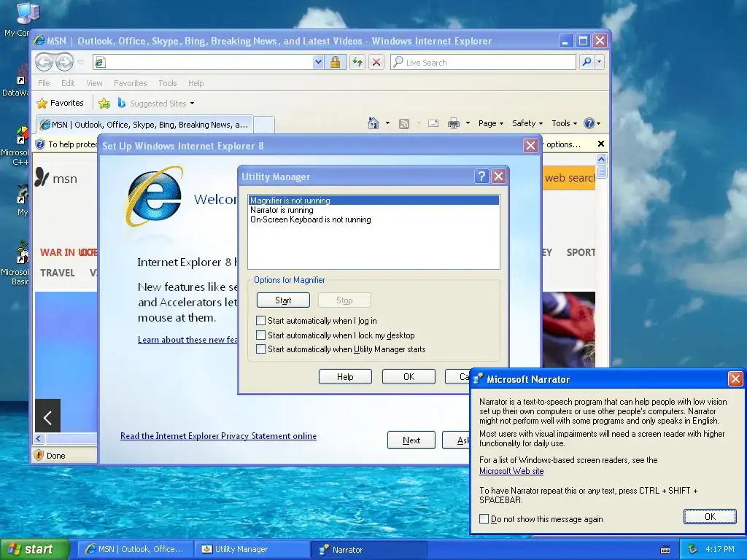Click the Home icon in command bar
The height and width of the screenshot is (560, 747).
coord(373,123)
